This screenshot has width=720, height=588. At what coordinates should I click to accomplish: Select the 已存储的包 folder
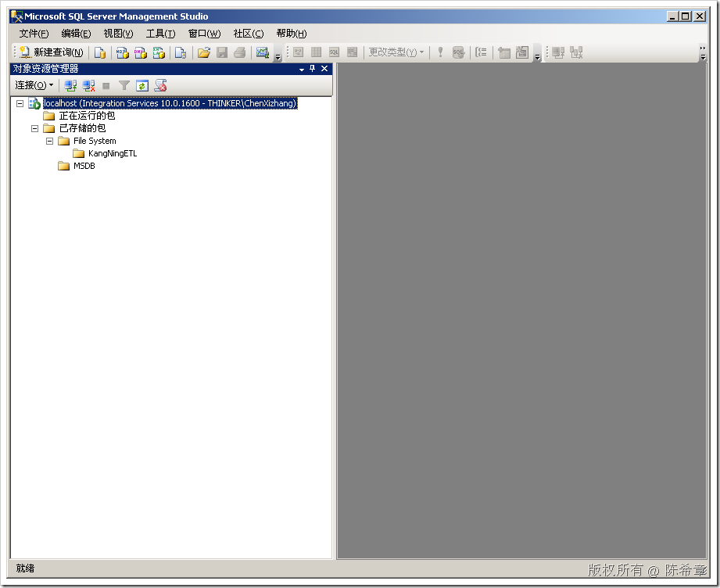(82, 128)
